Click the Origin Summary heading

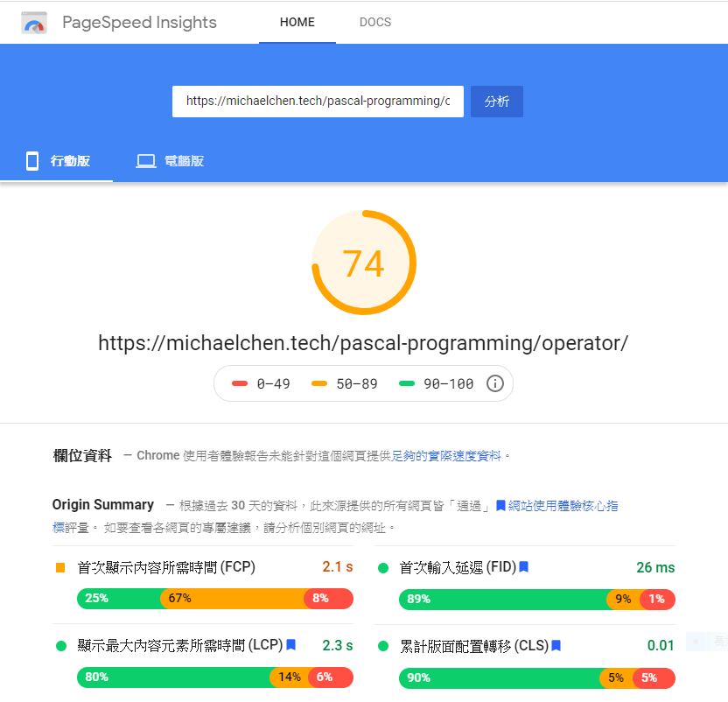click(x=102, y=505)
